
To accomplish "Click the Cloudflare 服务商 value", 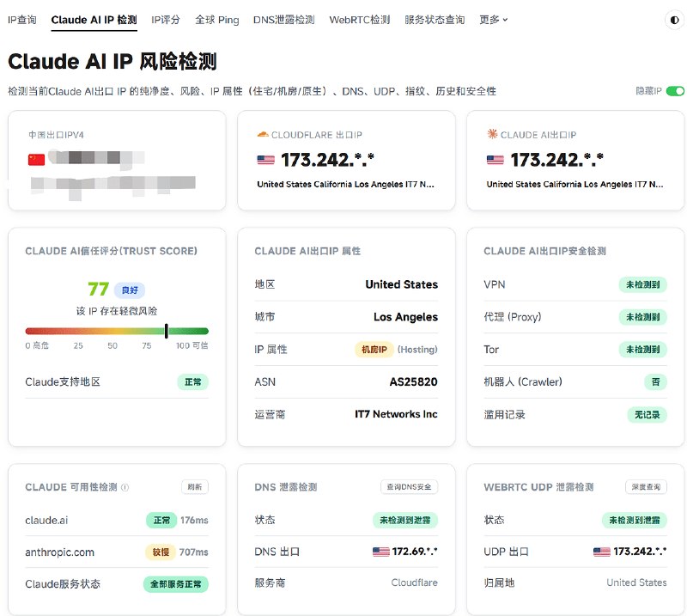I will pos(414,582).
